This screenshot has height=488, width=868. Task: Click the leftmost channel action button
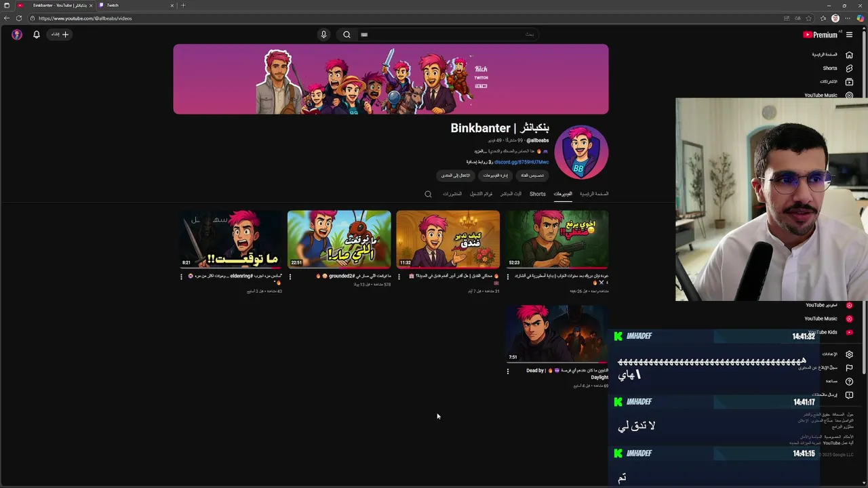coord(455,176)
